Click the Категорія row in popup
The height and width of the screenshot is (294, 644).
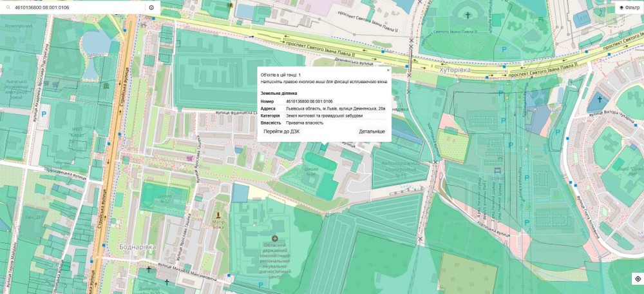pos(322,115)
